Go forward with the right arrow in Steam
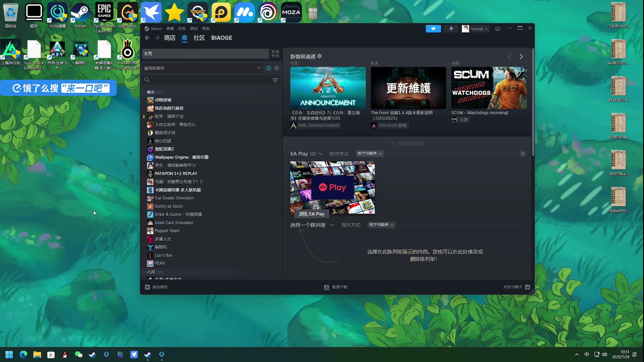The width and height of the screenshot is (644, 362). pyautogui.click(x=157, y=38)
